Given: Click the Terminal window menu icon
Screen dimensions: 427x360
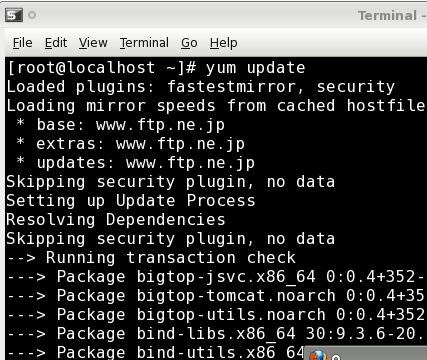Looking at the screenshot, I should pyautogui.click(x=14, y=15).
